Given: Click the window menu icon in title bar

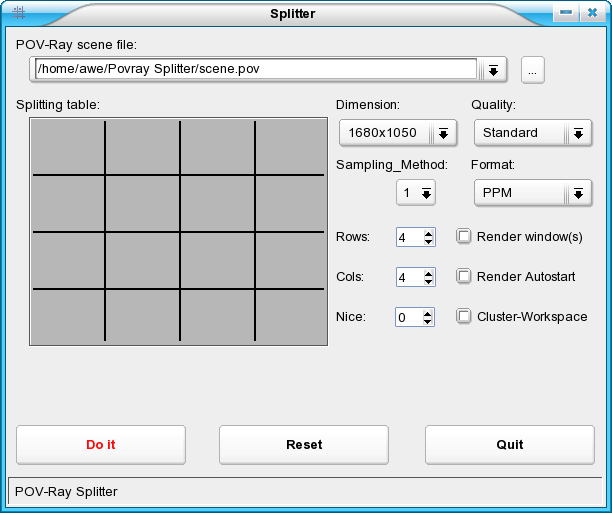Looking at the screenshot, I should pyautogui.click(x=18, y=13).
